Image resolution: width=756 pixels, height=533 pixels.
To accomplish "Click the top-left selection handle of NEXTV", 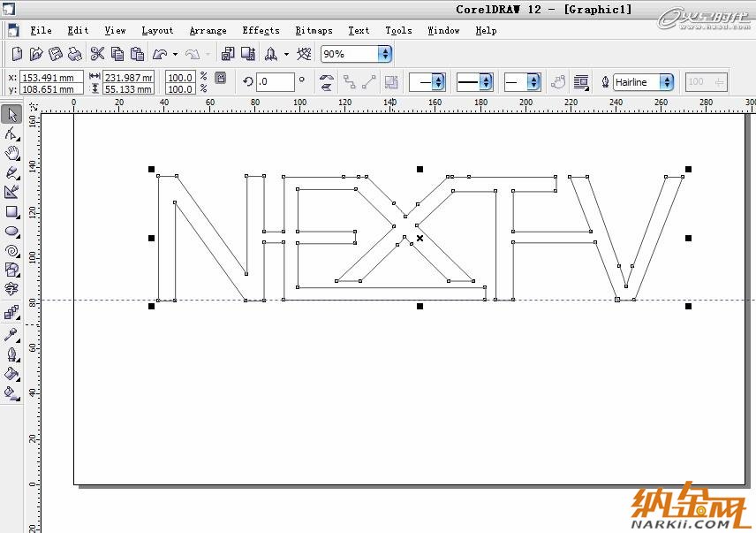I will click(151, 170).
